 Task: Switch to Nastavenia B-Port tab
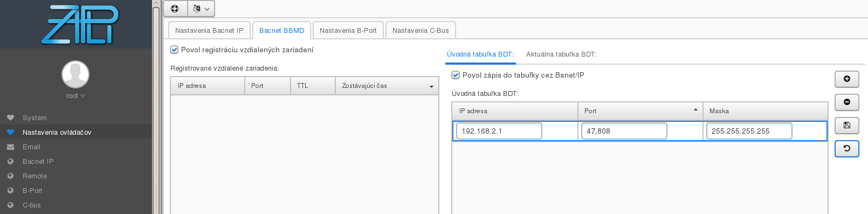pos(348,30)
